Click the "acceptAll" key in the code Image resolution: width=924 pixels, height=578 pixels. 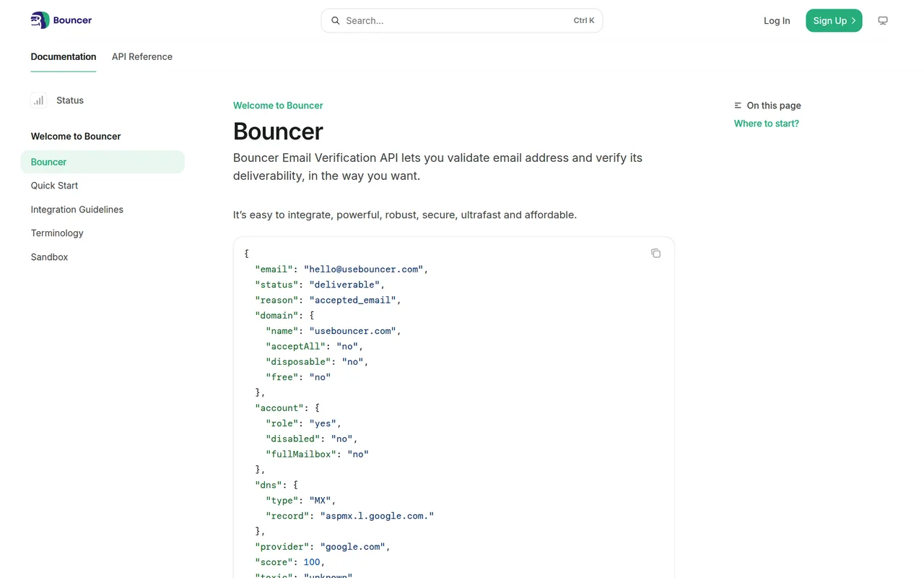[295, 346]
